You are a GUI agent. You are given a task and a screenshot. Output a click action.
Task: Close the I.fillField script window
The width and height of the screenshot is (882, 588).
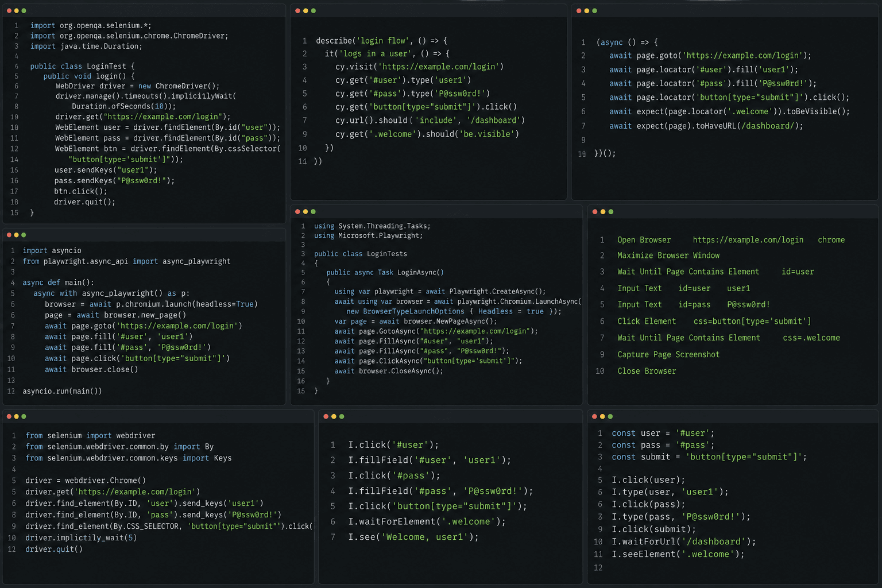pyautogui.click(x=326, y=416)
